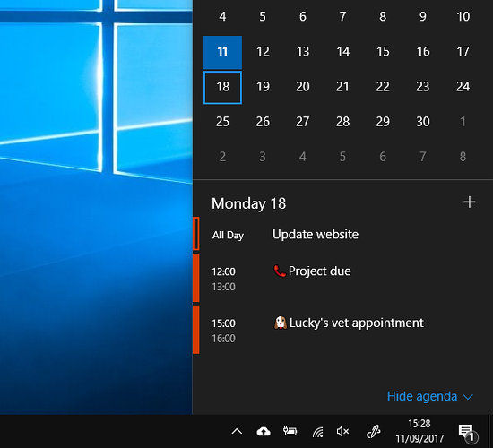The image size is (493, 448).
Task: Open Lucky's vet appointment event
Action: [x=342, y=330]
